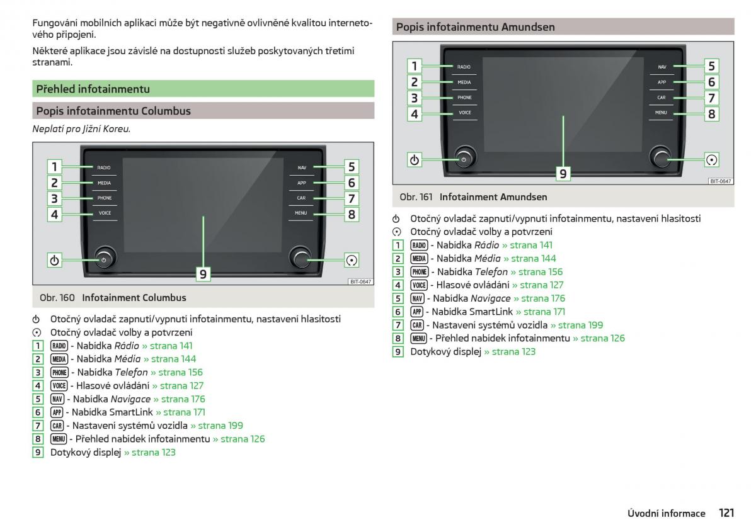Click VOICE key icon in Amundsen list
The height and width of the screenshot is (532, 756).
tap(419, 285)
